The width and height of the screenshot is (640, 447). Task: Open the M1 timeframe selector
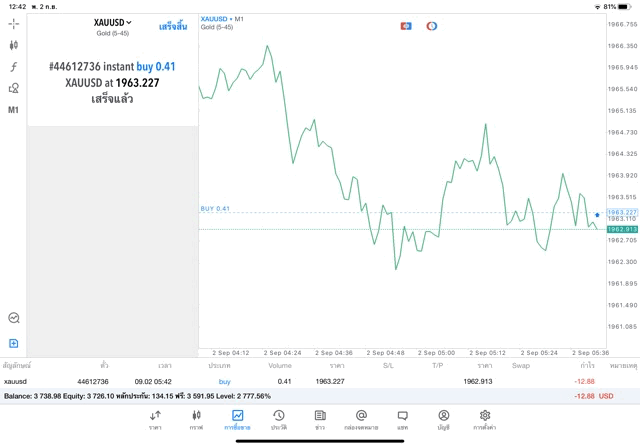[x=14, y=110]
